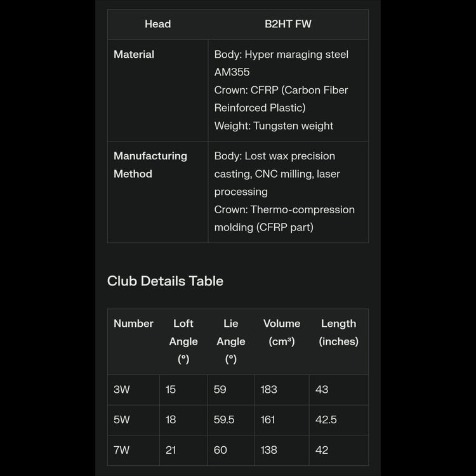Select the "Length (inches)" column header
Screen dimensions: 476x476
pos(338,333)
